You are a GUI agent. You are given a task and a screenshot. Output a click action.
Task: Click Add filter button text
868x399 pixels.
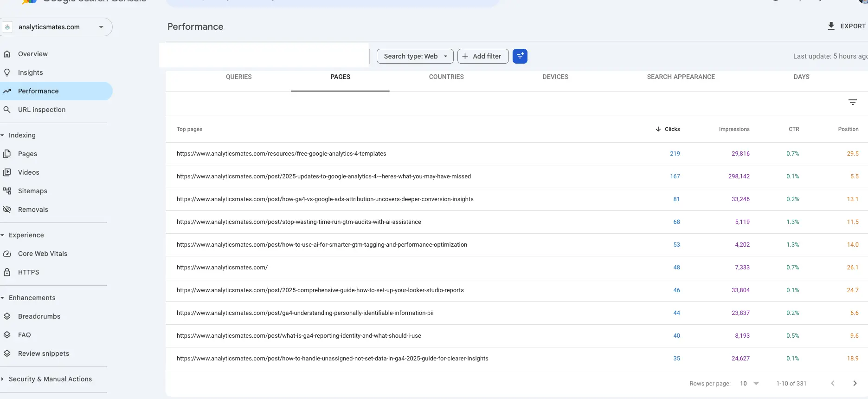(487, 56)
